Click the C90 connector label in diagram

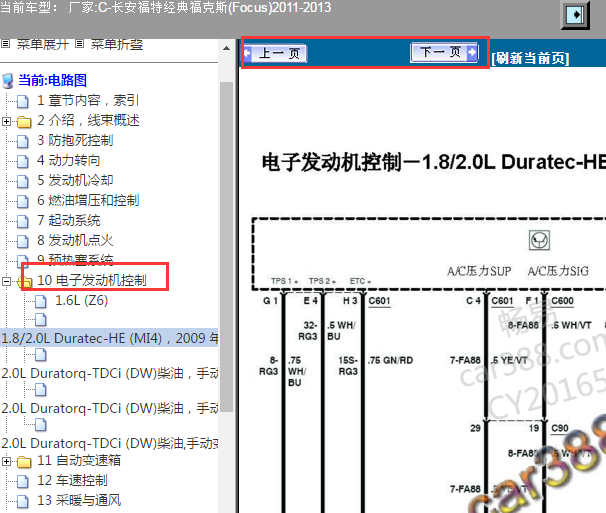tap(560, 428)
